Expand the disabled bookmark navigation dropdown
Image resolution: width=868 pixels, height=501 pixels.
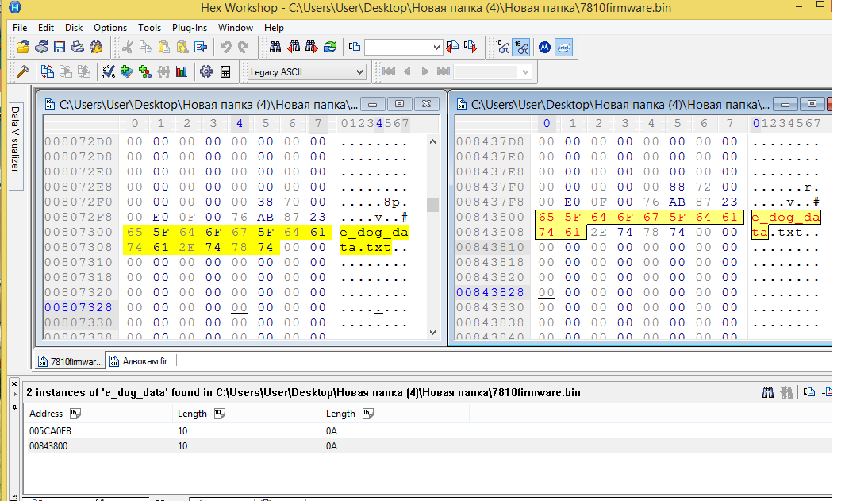tap(524, 72)
